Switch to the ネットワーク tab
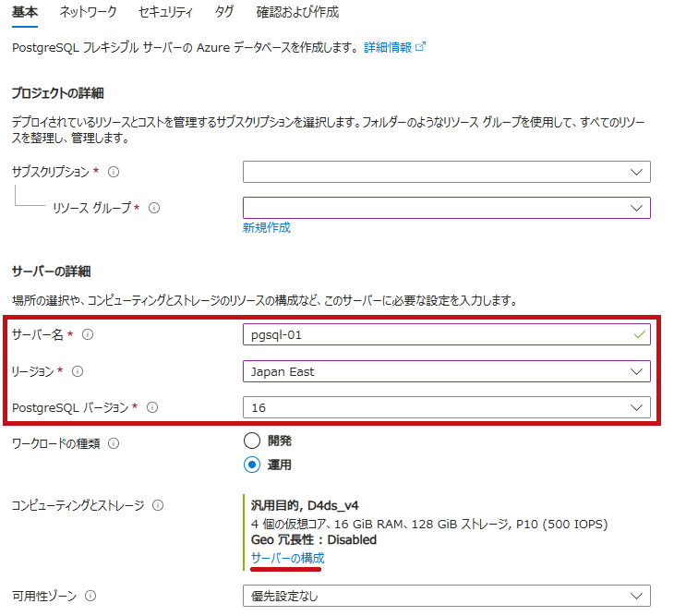674x616 pixels. [88, 12]
